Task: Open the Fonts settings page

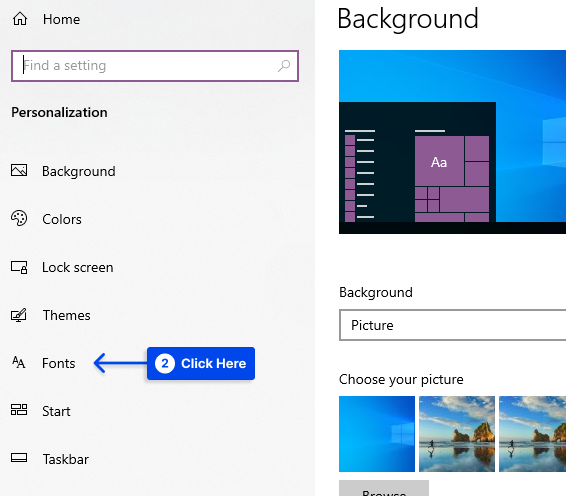Action: (58, 363)
